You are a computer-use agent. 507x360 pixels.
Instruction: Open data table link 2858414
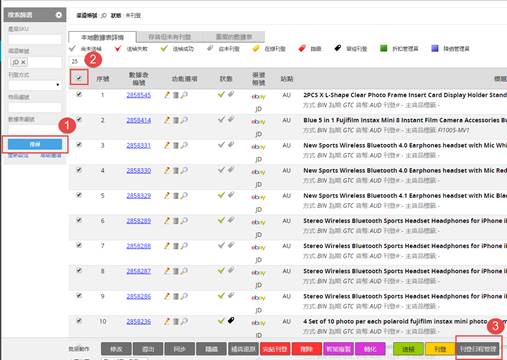pyautogui.click(x=139, y=120)
